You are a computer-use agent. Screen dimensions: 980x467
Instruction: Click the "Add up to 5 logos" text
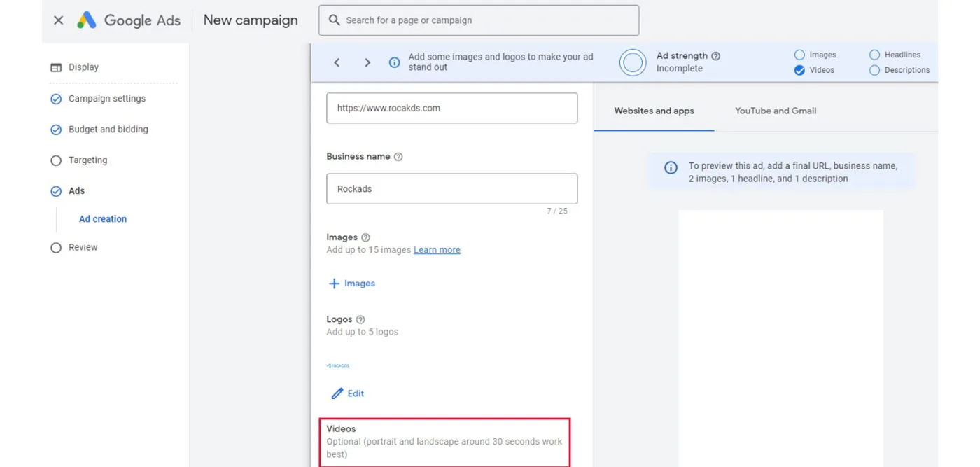362,332
